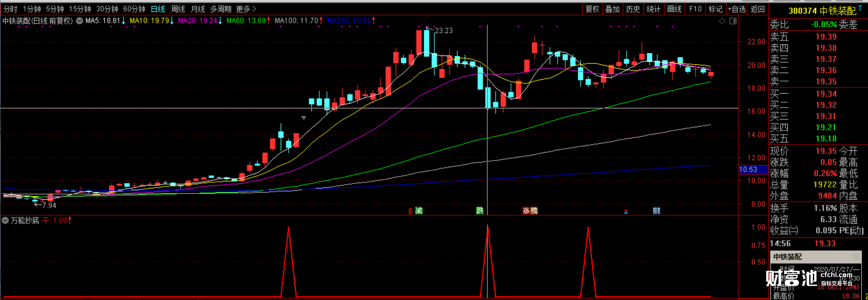Viewport: 868px width, 300px height.
Task: Click the 标记 mark button
Action: 716,9
